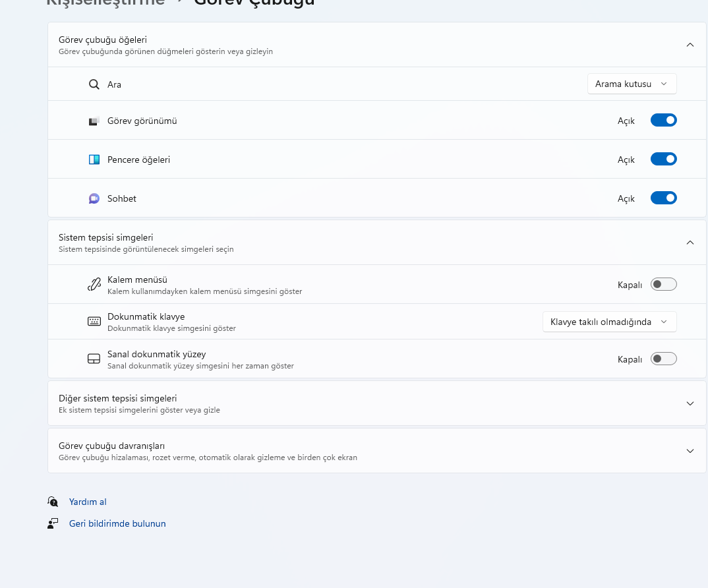Click the Dokunmatik klavye keyboard icon
The height and width of the screenshot is (588, 708).
point(94,322)
